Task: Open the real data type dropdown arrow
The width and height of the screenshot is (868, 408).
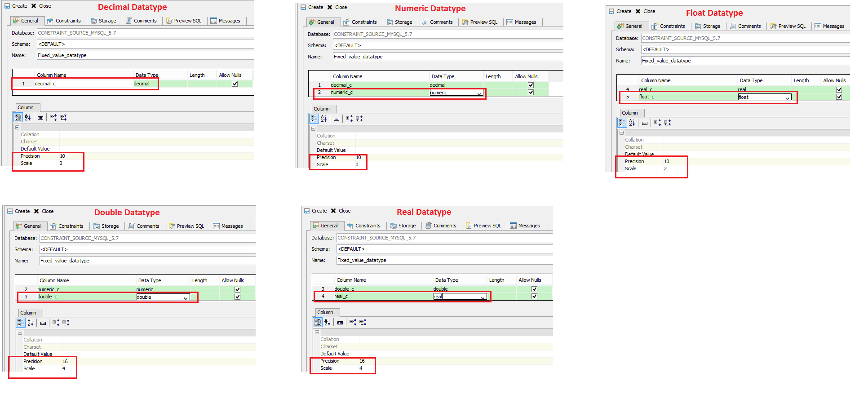Action: (x=483, y=297)
